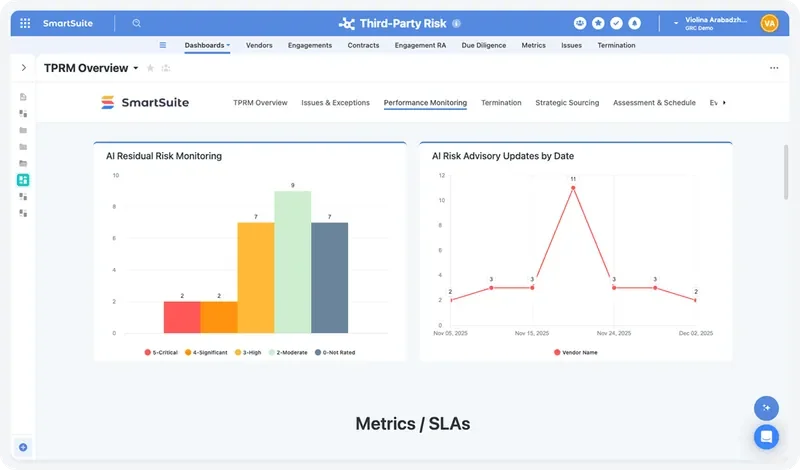800x470 pixels.
Task: Open Engagement RA in top navigation
Action: click(420, 45)
